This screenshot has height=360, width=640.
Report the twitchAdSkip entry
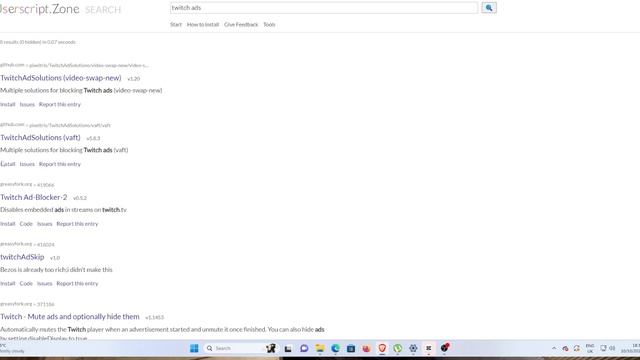point(77,283)
